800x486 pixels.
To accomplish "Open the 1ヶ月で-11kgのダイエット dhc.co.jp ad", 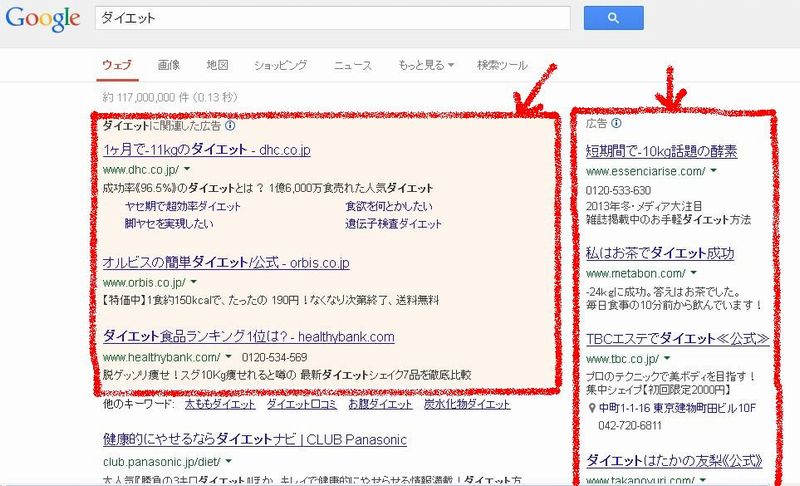I will (207, 150).
